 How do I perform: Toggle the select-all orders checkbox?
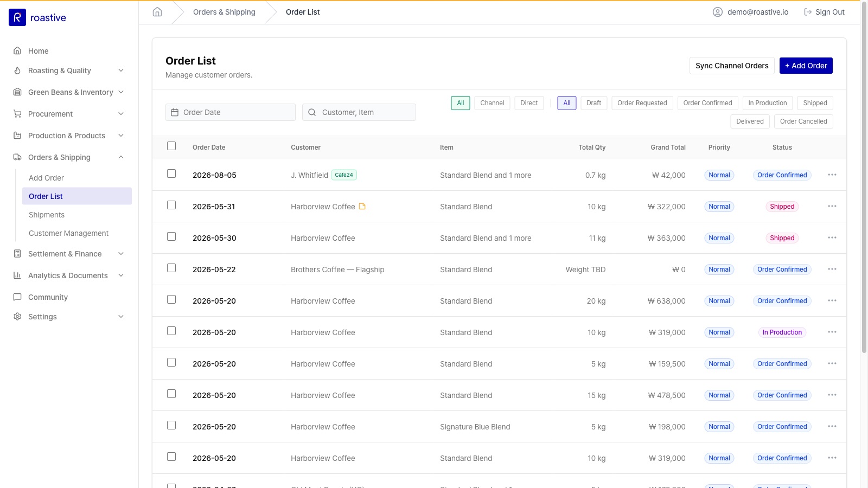click(x=171, y=146)
